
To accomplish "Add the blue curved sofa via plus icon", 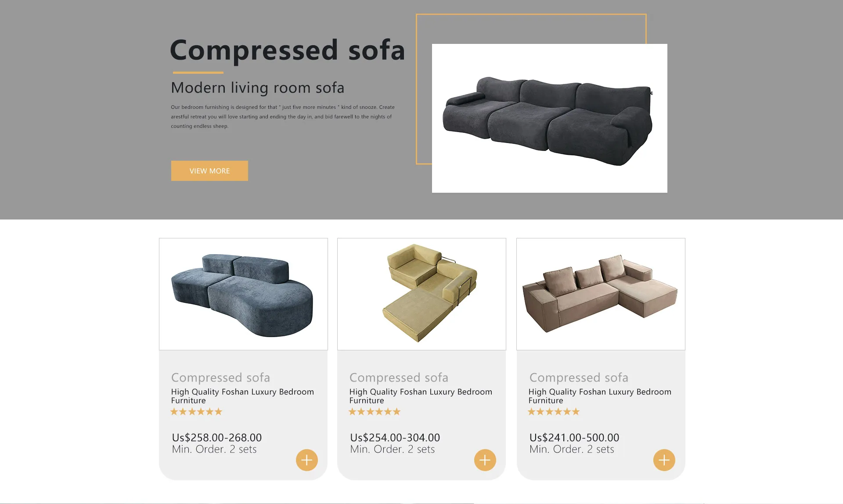I will tap(307, 460).
